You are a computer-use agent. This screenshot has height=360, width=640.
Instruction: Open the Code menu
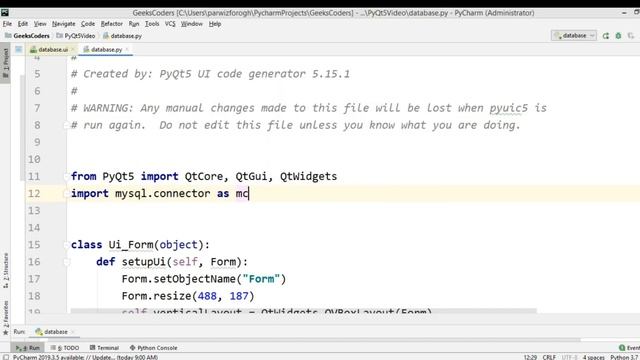point(88,24)
